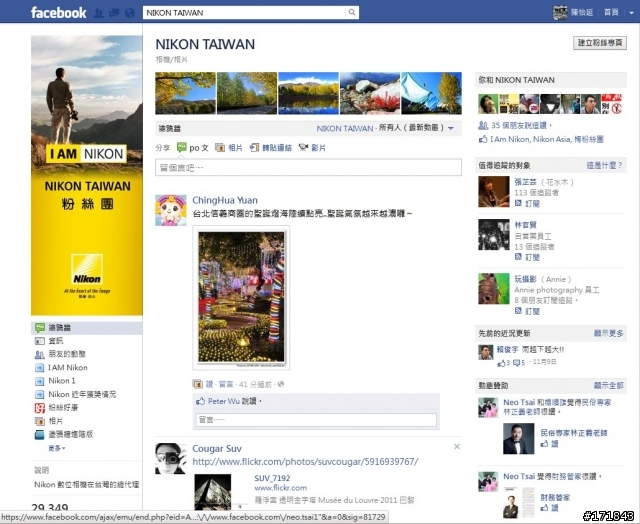
Task: Subscribe to first suggested person (花水木)
Action: pos(532,203)
